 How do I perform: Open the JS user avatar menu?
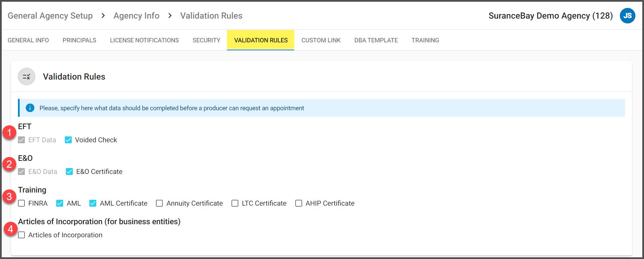627,15
